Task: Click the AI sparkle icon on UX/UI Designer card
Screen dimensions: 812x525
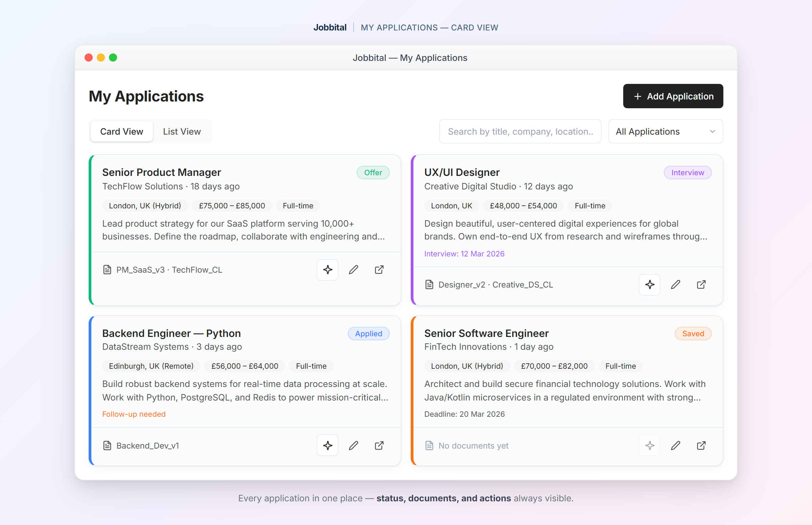Action: point(649,285)
